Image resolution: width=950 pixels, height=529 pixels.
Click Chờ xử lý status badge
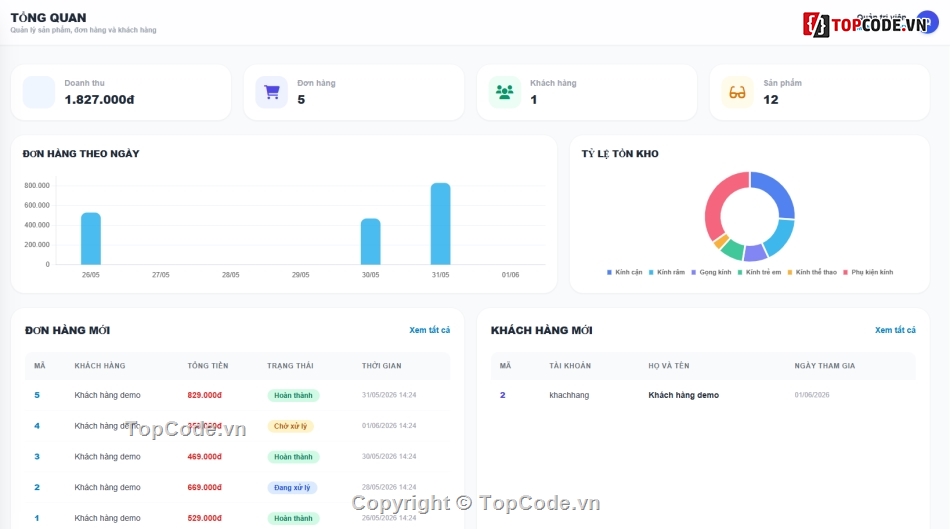click(x=290, y=426)
